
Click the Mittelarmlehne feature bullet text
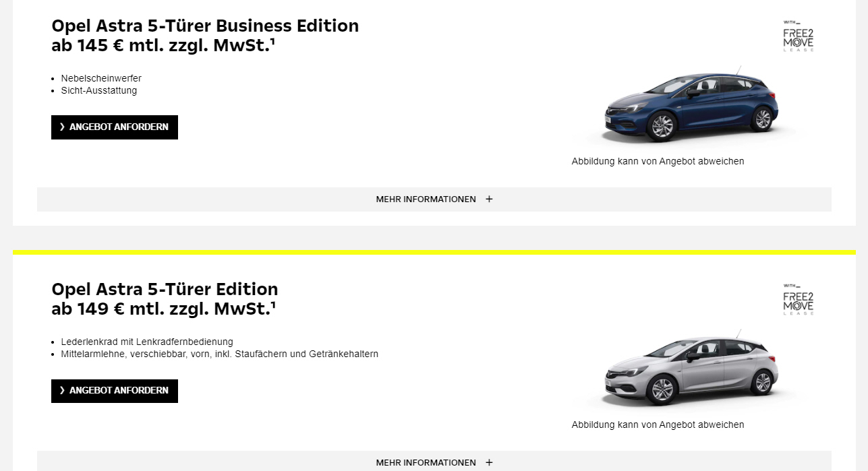tap(219, 354)
